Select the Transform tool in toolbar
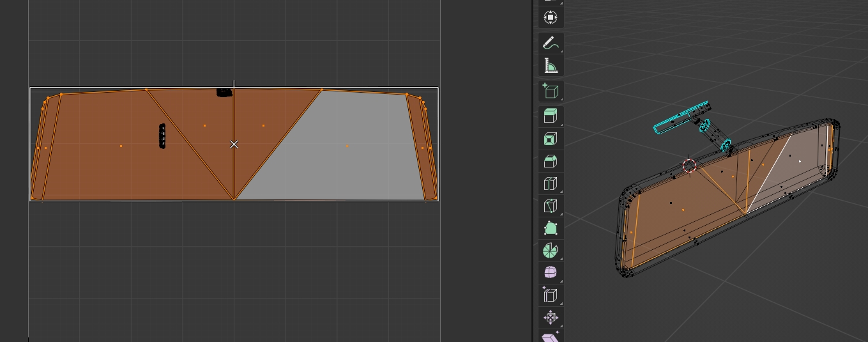The height and width of the screenshot is (342, 868). tap(551, 17)
